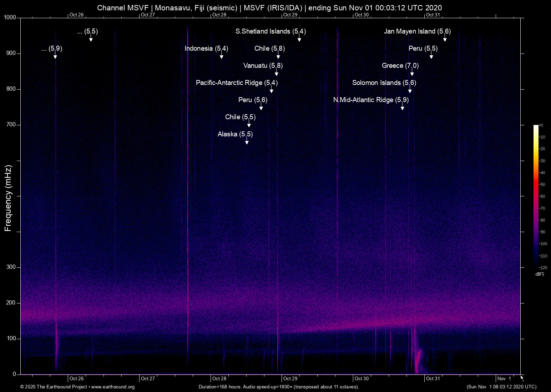Click Oct 30 on the bottom time axis
551x392 pixels.
point(362,378)
